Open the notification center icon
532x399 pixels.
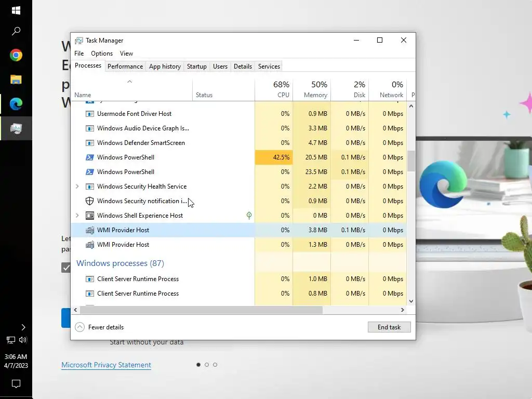[16, 384]
